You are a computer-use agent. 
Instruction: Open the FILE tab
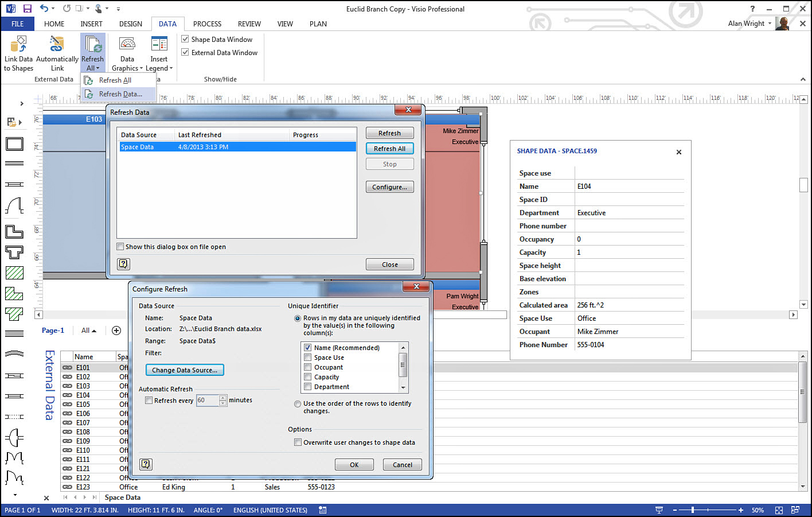coord(17,24)
